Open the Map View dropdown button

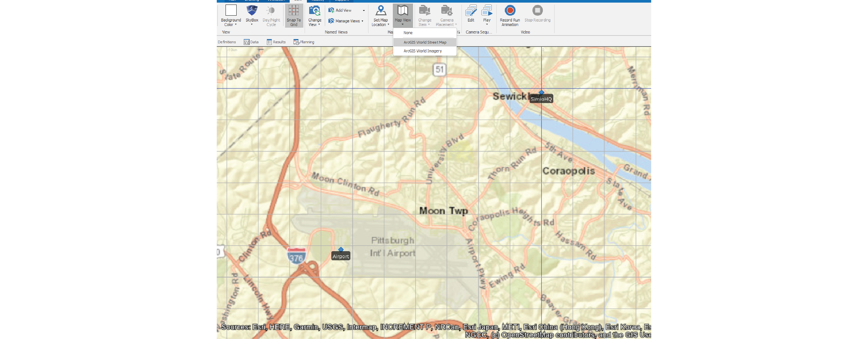tap(402, 15)
